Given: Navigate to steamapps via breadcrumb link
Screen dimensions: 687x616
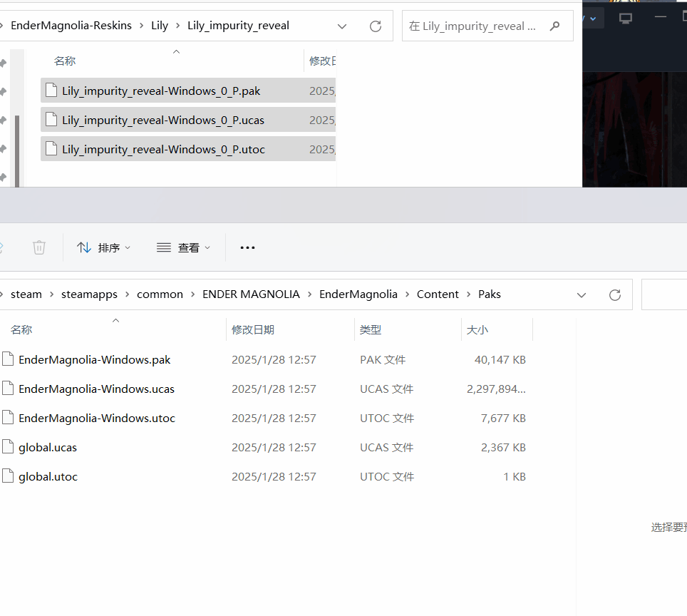Looking at the screenshot, I should [x=89, y=294].
